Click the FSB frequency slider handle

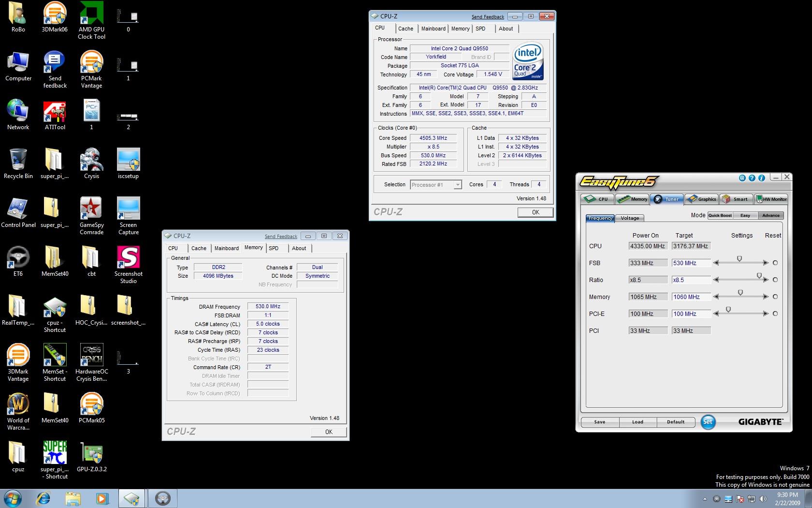739,259
